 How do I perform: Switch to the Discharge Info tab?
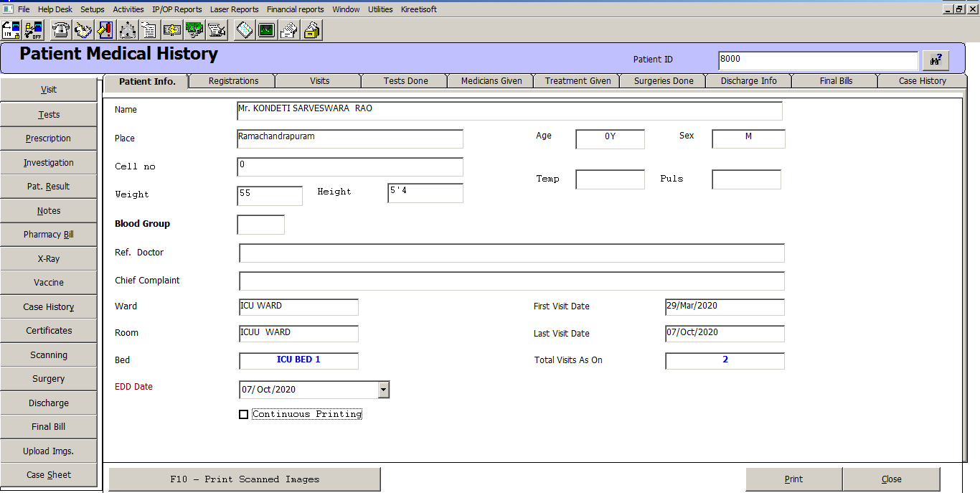click(x=748, y=81)
